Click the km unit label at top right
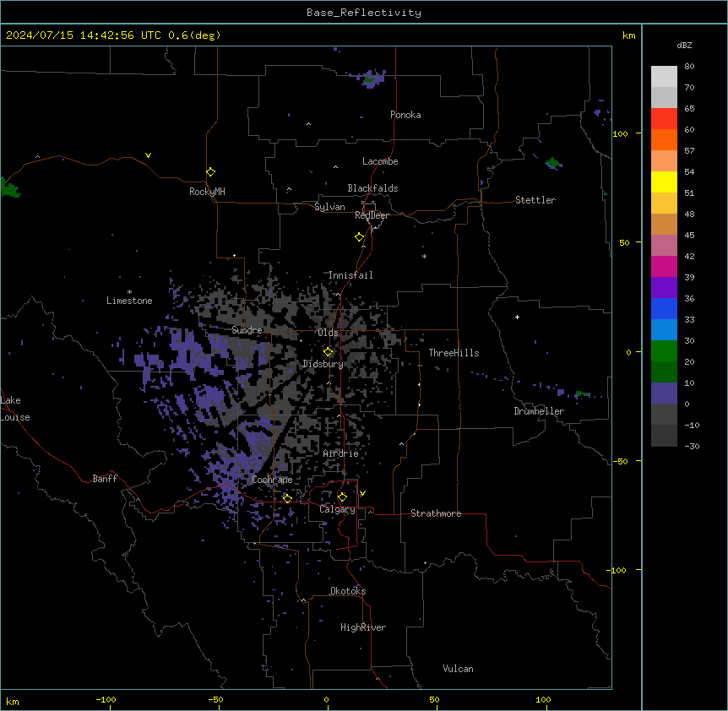 pyautogui.click(x=628, y=35)
